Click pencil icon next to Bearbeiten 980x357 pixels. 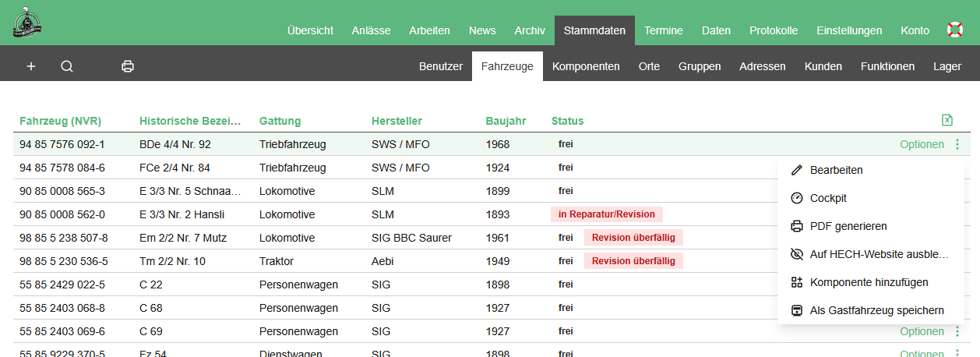point(796,170)
